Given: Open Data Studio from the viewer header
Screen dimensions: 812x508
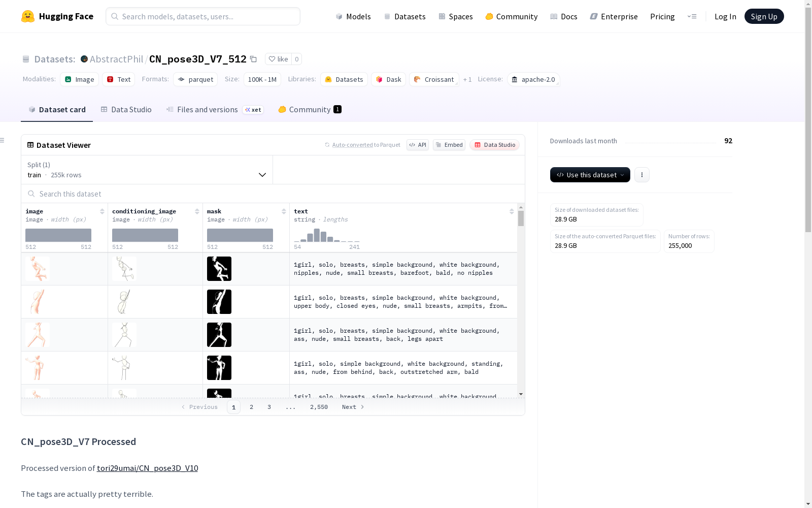Looking at the screenshot, I should tap(494, 145).
